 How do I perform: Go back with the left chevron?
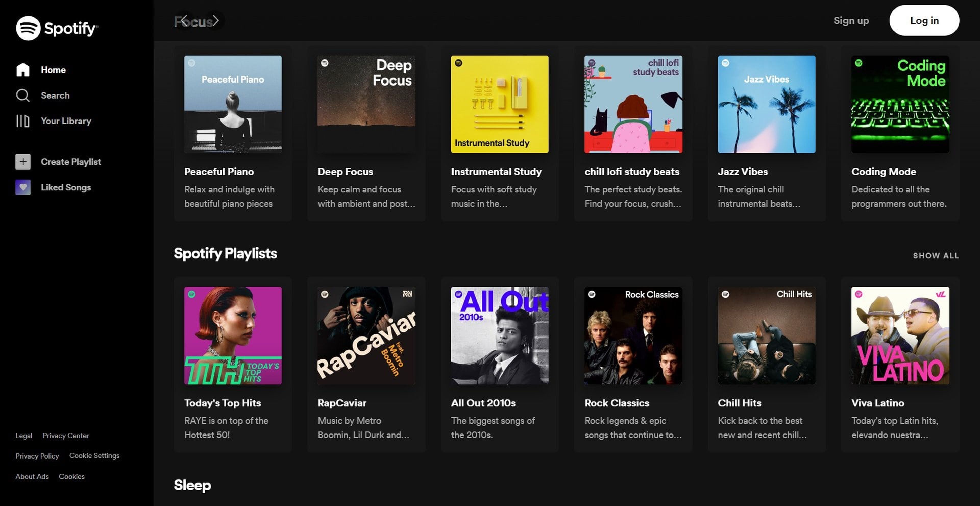[184, 20]
